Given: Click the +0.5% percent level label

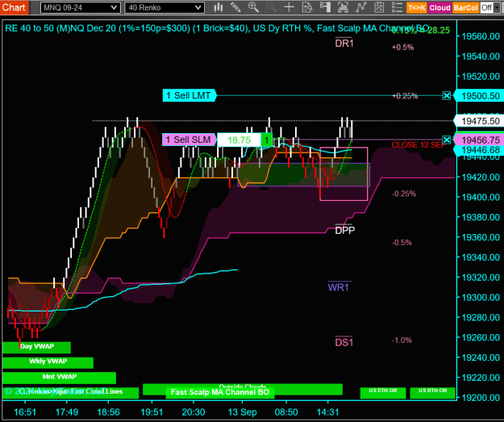Looking at the screenshot, I should [x=402, y=48].
